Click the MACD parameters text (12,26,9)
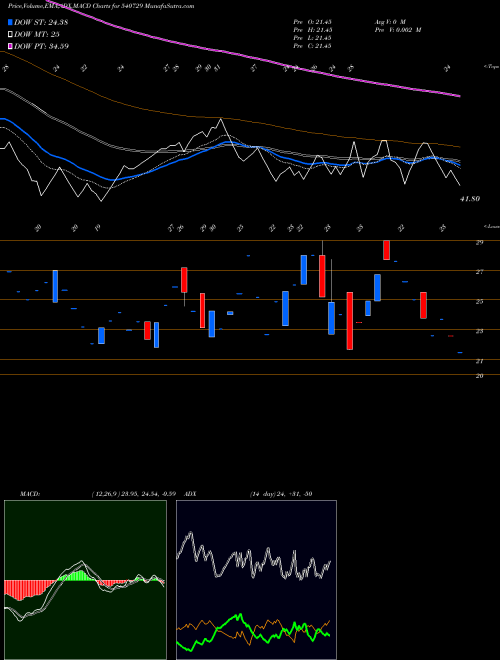 [x=133, y=494]
